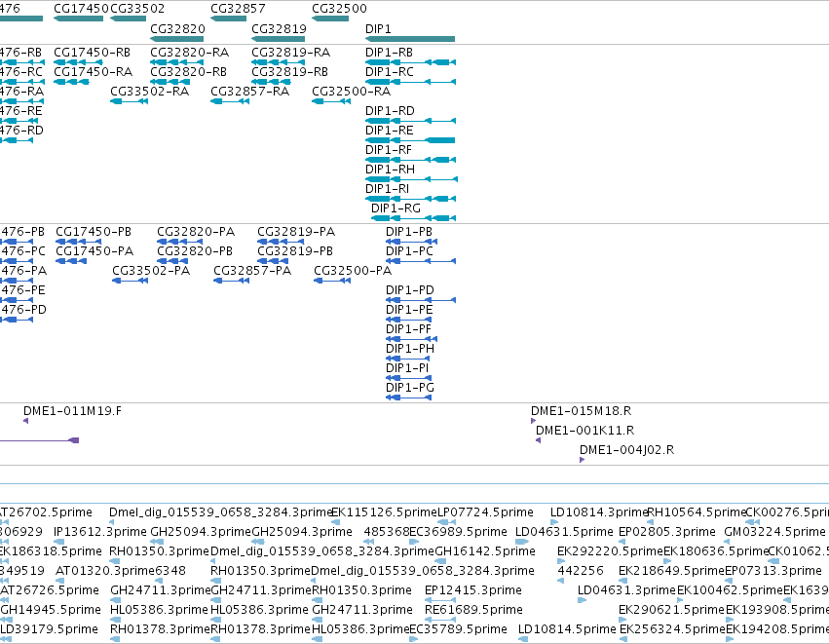Select the DIP1-PE protein label
The width and height of the screenshot is (829, 644).
[x=410, y=311]
